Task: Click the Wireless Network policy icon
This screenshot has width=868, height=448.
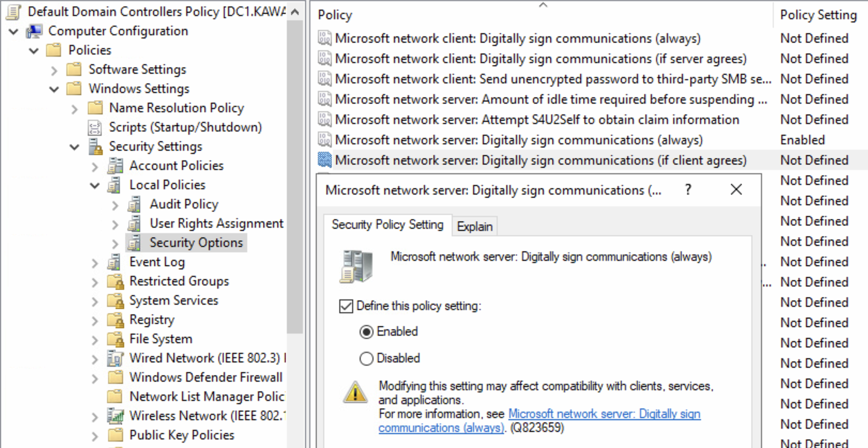Action: [115, 416]
